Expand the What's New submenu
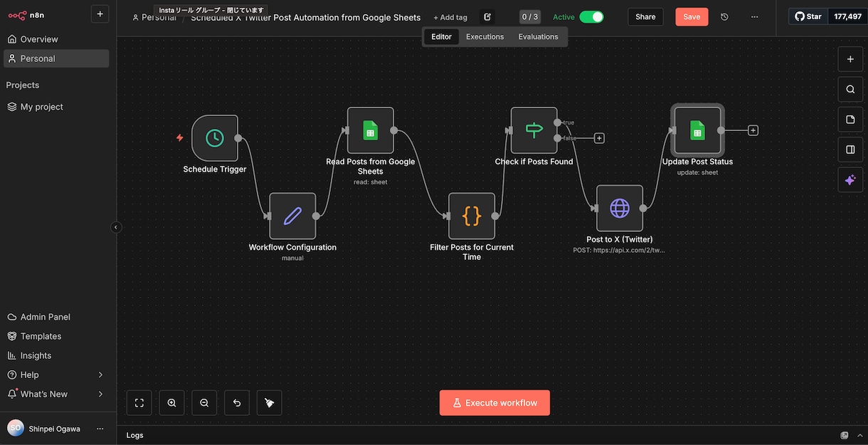Image resolution: width=868 pixels, height=445 pixels. [x=100, y=394]
